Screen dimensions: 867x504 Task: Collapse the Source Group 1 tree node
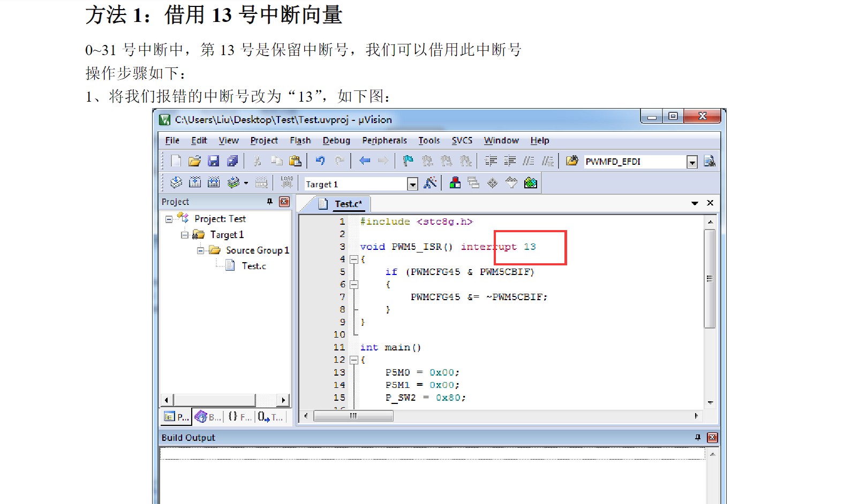pyautogui.click(x=200, y=250)
